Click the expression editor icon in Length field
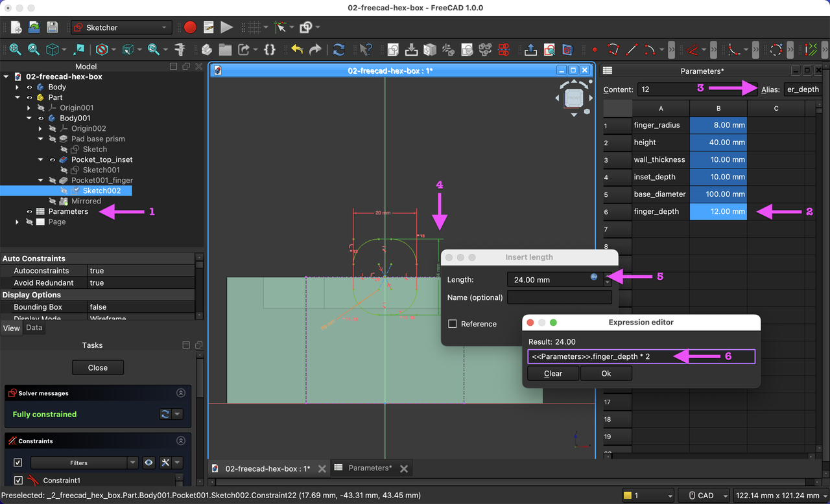 click(x=594, y=277)
